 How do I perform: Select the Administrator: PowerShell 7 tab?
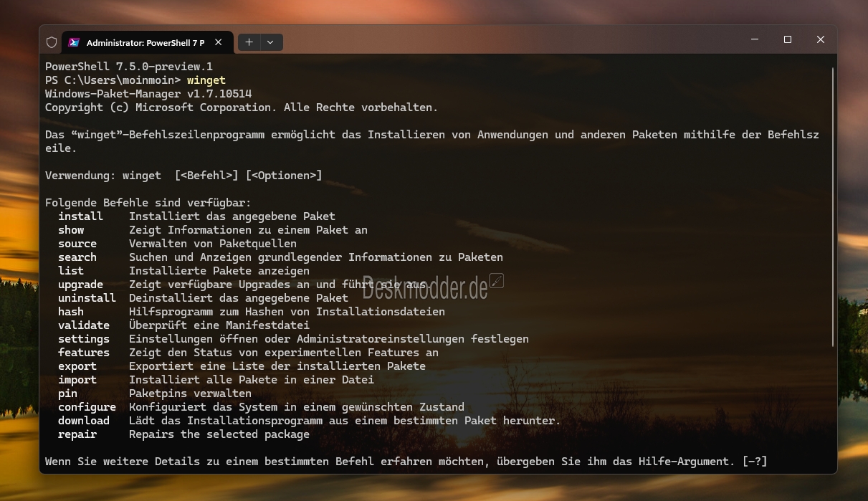coord(146,42)
